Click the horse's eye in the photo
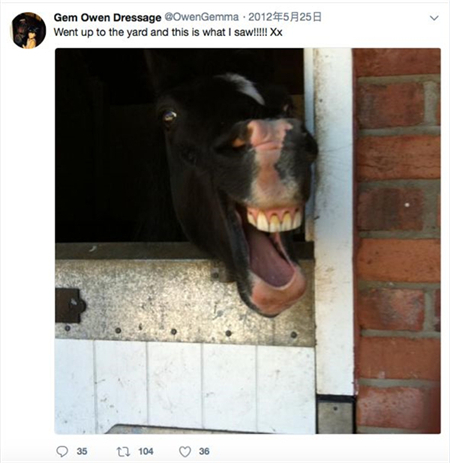 coord(170,116)
